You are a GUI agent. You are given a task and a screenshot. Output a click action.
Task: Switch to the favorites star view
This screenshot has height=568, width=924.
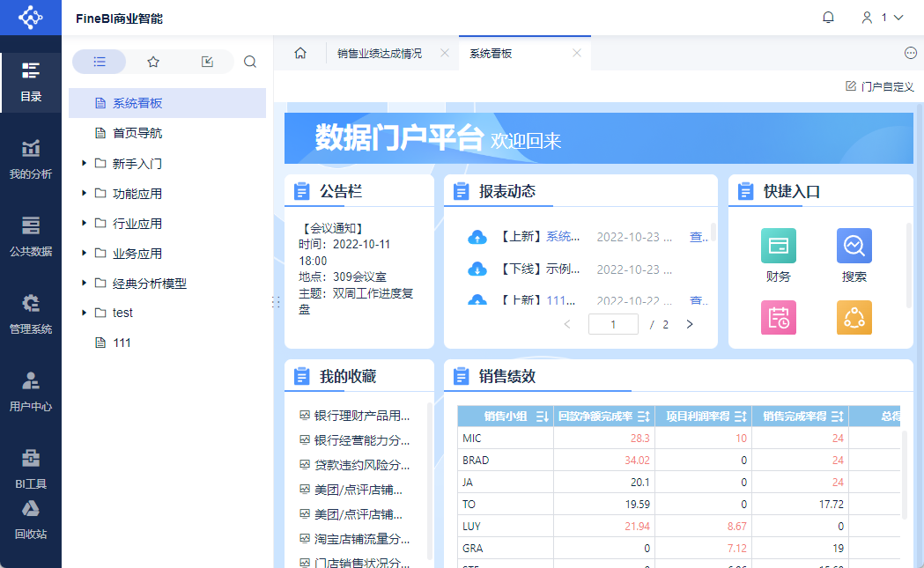point(153,62)
